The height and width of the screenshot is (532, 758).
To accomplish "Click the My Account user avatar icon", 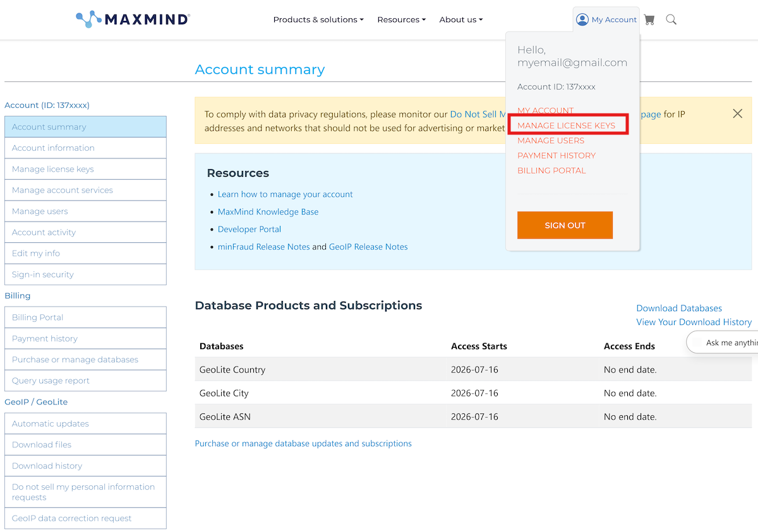I will click(582, 20).
